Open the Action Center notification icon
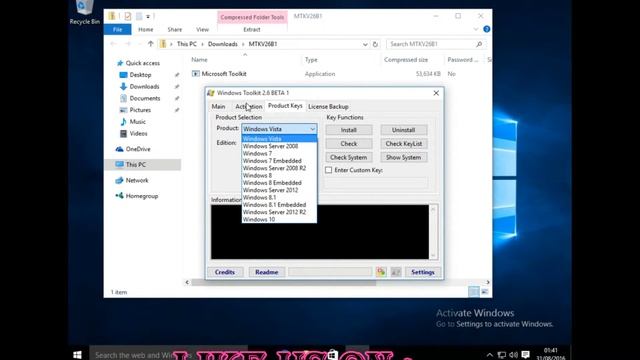Viewport: 640px width, 360px height. (526, 355)
